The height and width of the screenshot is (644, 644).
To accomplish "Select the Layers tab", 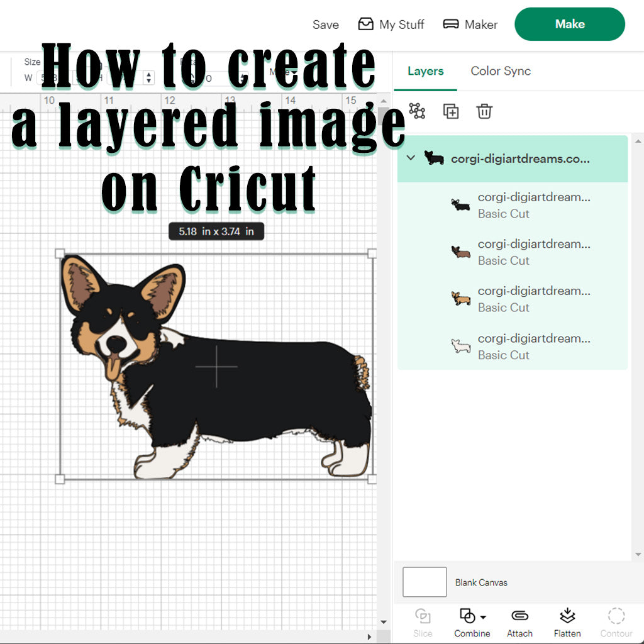I will [x=425, y=72].
